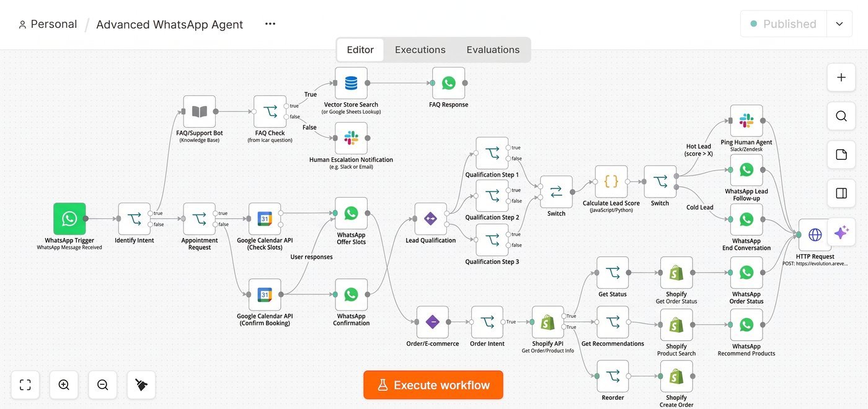Add a sticky note to canvas
The image size is (868, 409).
click(841, 154)
